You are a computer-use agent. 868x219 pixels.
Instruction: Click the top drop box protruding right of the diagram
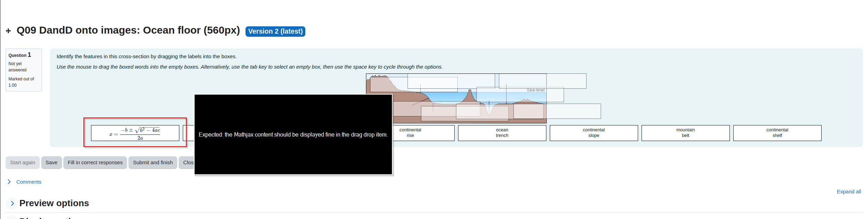pyautogui.click(x=543, y=81)
